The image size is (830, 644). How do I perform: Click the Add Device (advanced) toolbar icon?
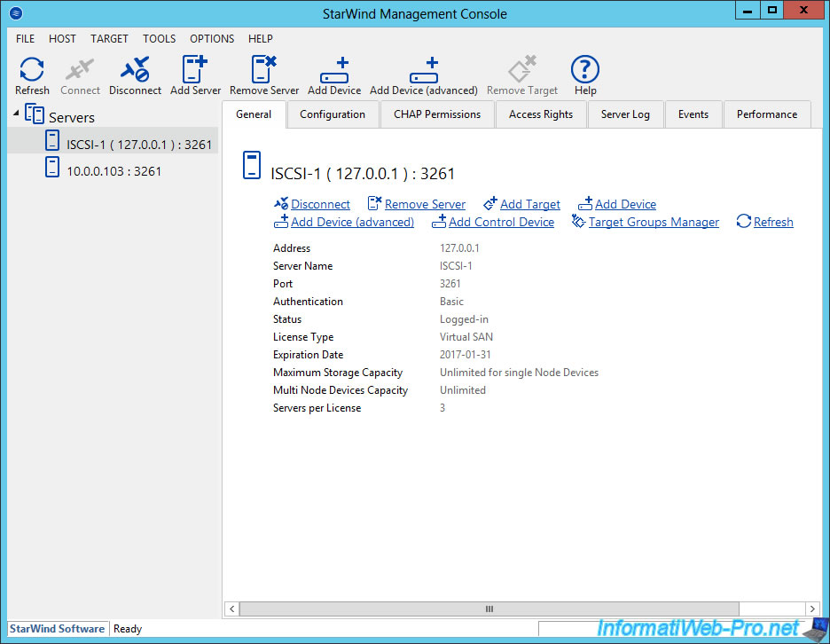click(x=424, y=70)
